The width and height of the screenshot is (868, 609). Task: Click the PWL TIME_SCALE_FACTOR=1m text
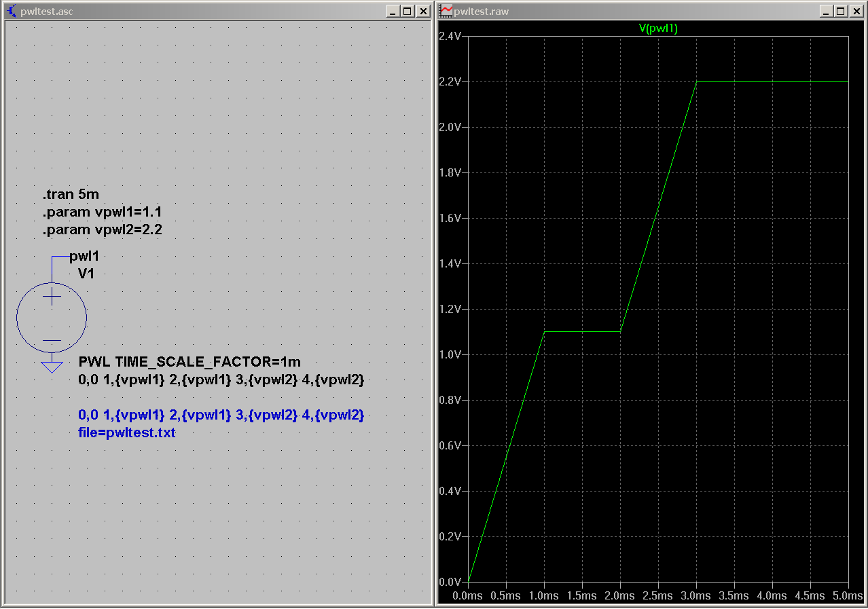point(189,362)
